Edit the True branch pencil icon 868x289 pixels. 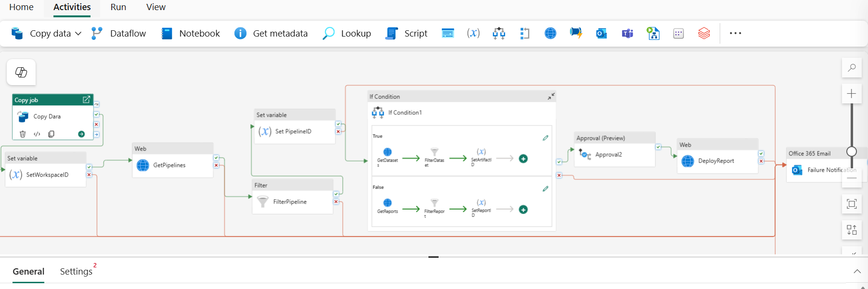coord(545,138)
